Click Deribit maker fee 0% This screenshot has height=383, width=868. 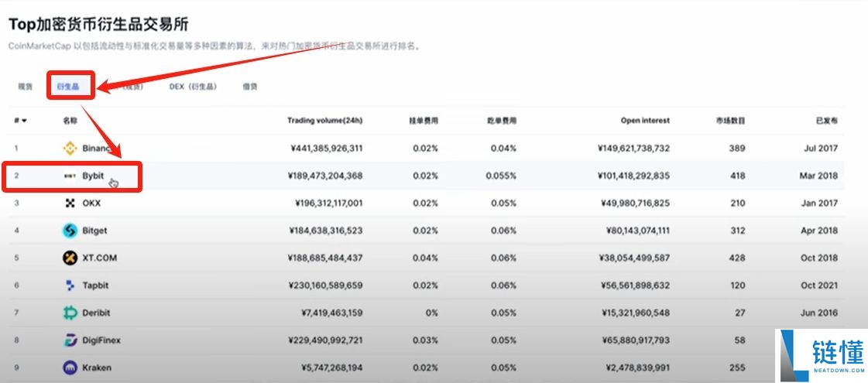pyautogui.click(x=431, y=313)
